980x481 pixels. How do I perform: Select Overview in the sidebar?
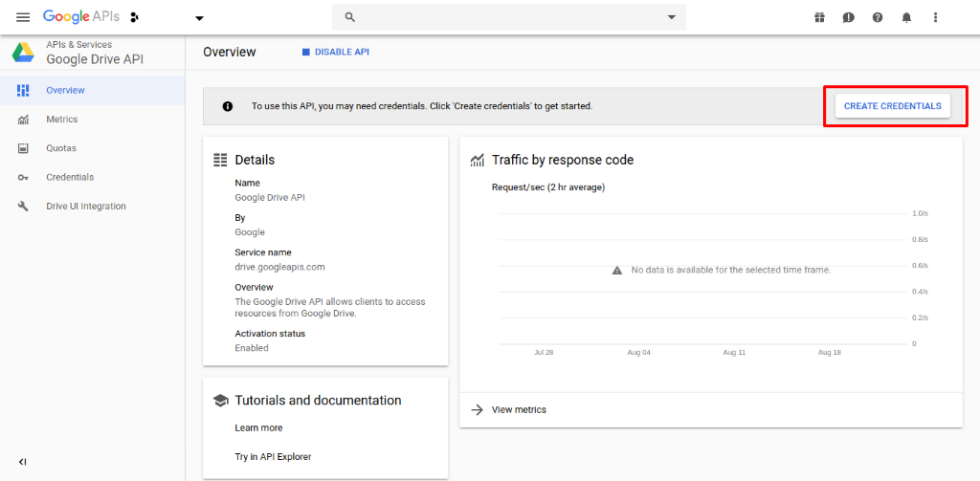coord(65,91)
